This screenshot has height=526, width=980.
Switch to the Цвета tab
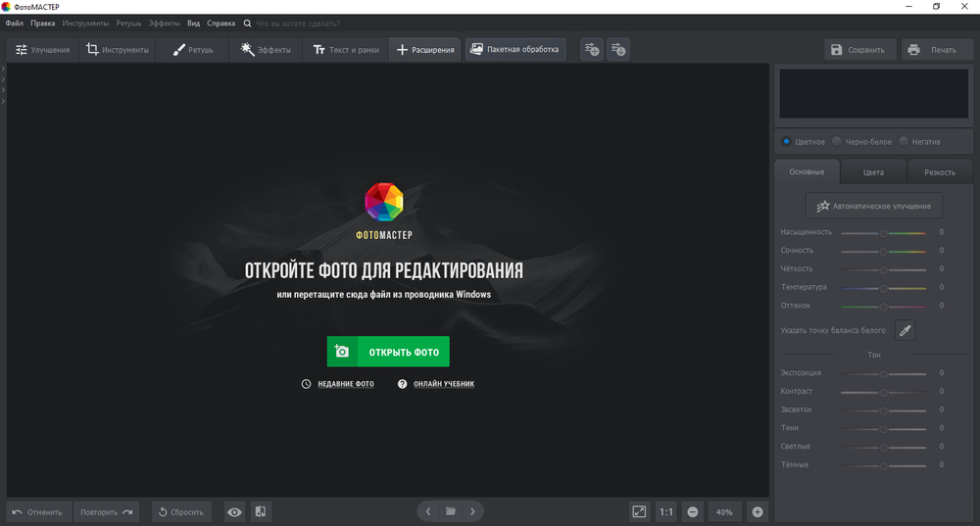pos(873,172)
